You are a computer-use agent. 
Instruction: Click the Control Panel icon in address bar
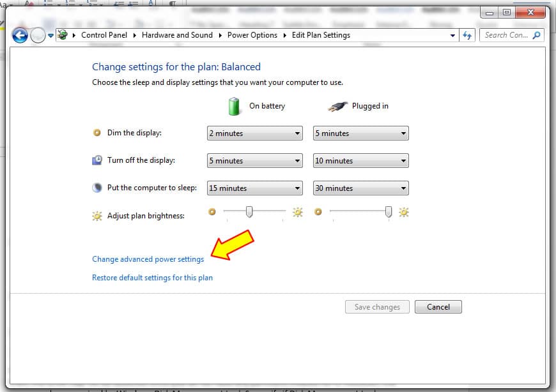pyautogui.click(x=63, y=35)
